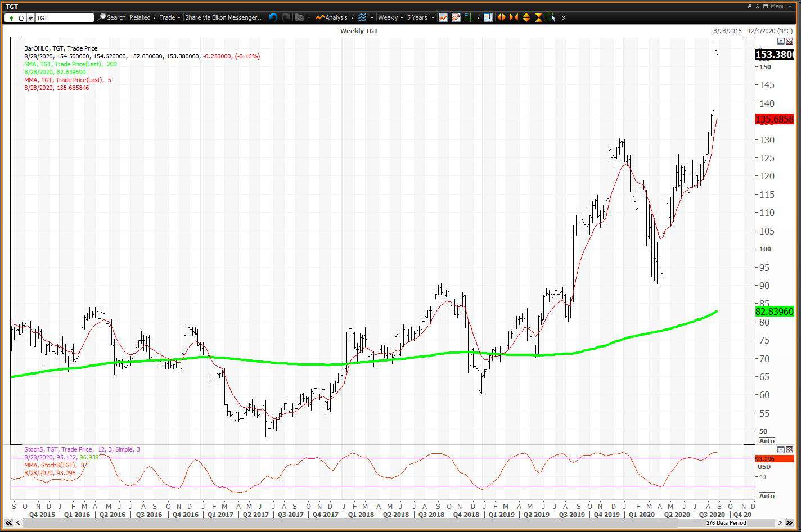Open the Q instrument type dropdown arrow
Screen dimensions: 801x532
(x=30, y=18)
